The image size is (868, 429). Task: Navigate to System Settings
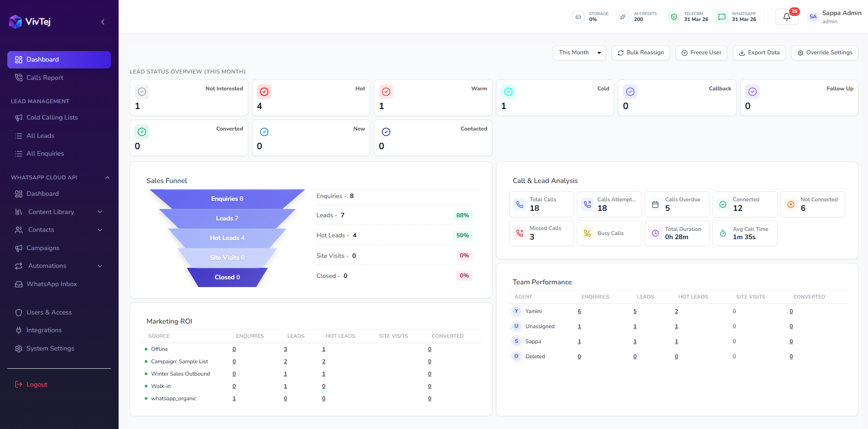tap(50, 348)
